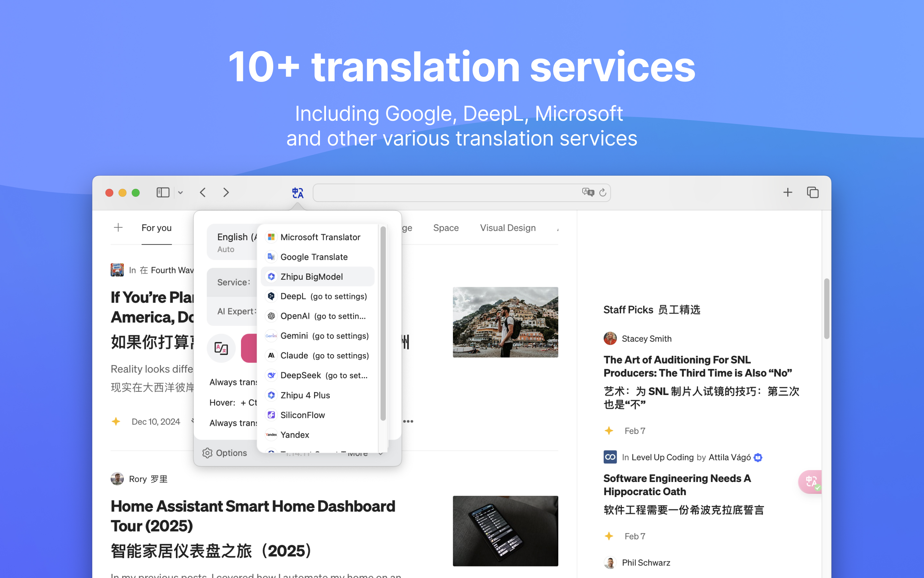
Task: Open Options in the translation popup
Action: point(225,453)
